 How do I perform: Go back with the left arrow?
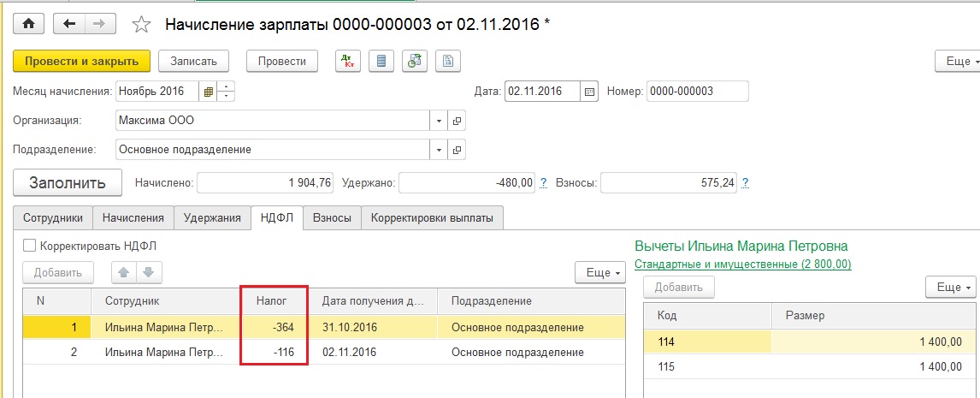69,24
